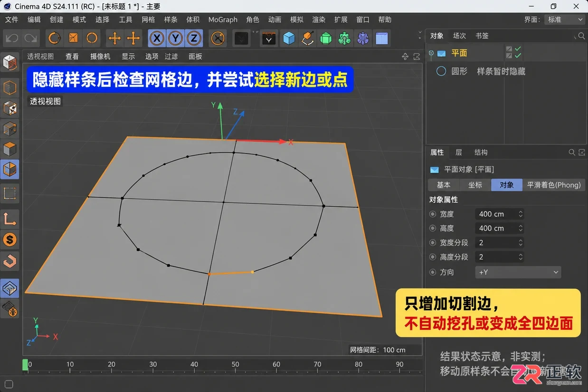This screenshot has height=392, width=588.
Task: Click the make editable cube icon in left toolbar
Action: tap(10, 62)
